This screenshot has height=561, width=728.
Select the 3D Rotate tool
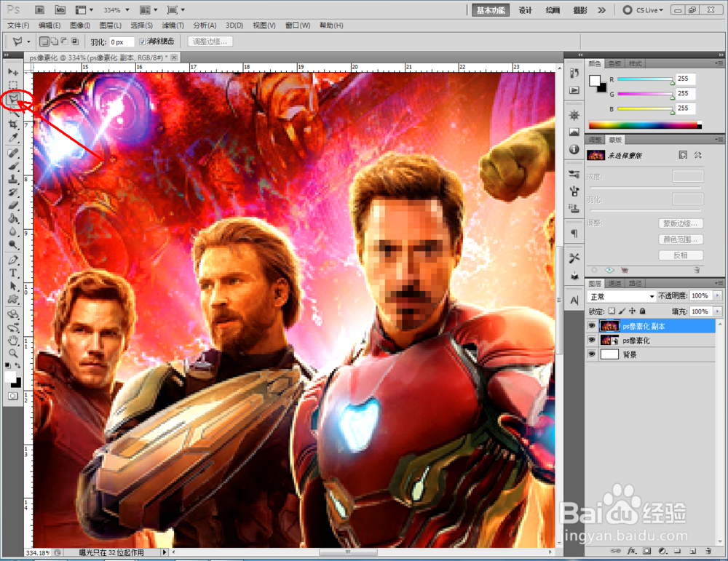[13, 314]
